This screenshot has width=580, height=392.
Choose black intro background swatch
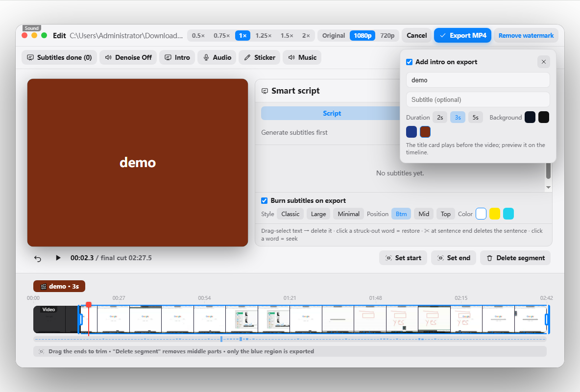click(x=543, y=117)
